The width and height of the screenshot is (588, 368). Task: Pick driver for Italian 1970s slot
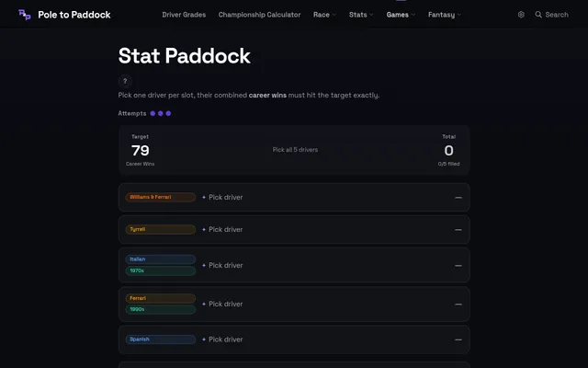tap(294, 265)
